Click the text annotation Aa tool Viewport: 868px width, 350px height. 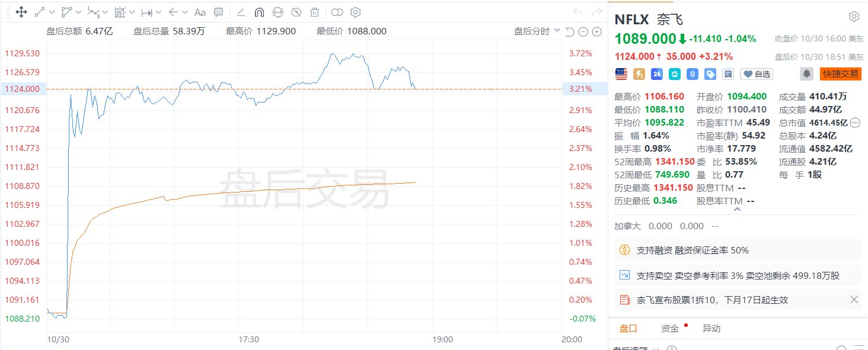[200, 12]
